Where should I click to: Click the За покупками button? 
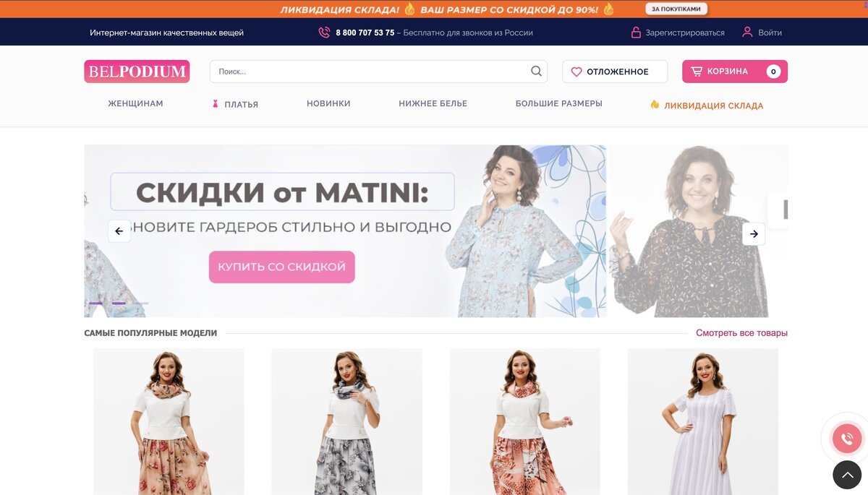676,9
